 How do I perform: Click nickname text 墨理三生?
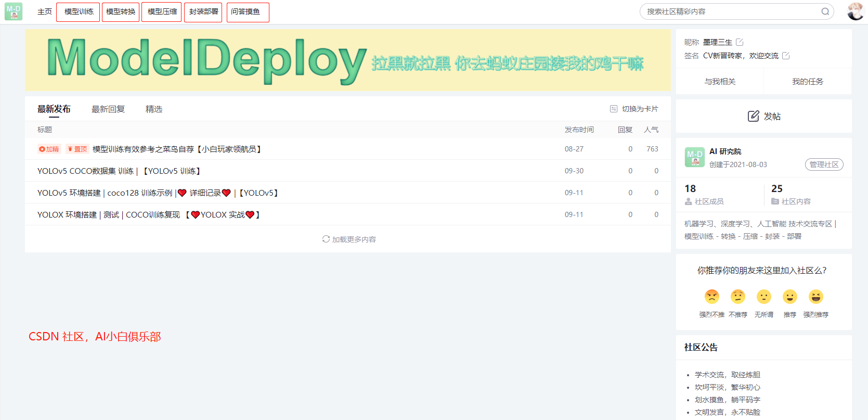click(718, 42)
